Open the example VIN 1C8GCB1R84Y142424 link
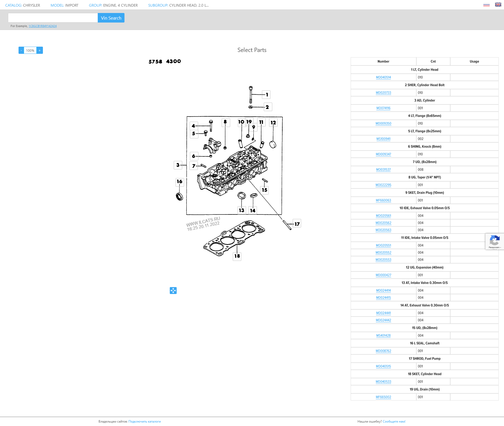Screen dimensions: 504x426 pyautogui.click(x=43, y=26)
